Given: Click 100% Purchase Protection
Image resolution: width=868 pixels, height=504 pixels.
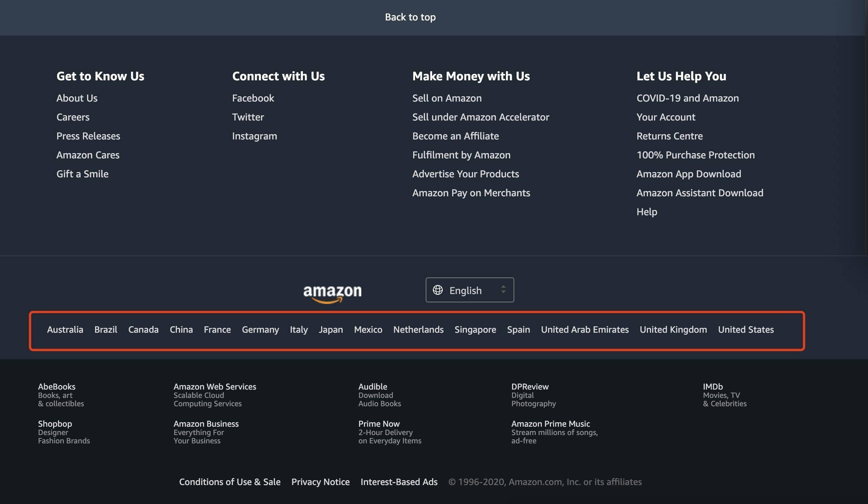Looking at the screenshot, I should 696,155.
